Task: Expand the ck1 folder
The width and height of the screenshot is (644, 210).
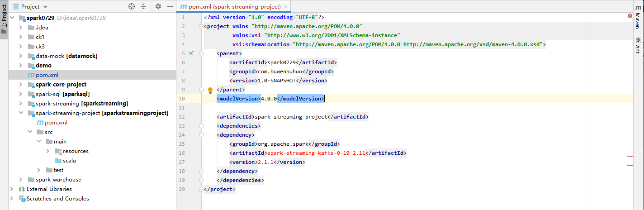Action: (x=21, y=37)
